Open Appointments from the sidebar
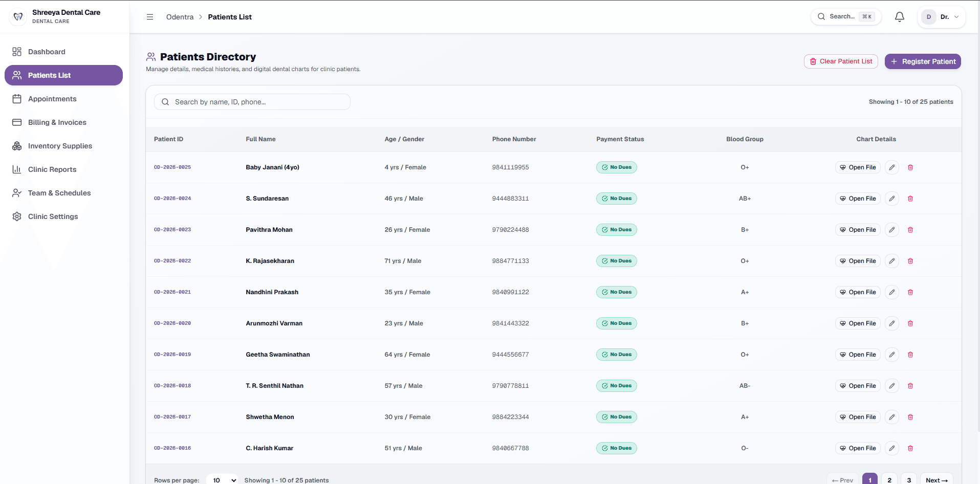Screen dimensions: 980x484 pos(63,99)
